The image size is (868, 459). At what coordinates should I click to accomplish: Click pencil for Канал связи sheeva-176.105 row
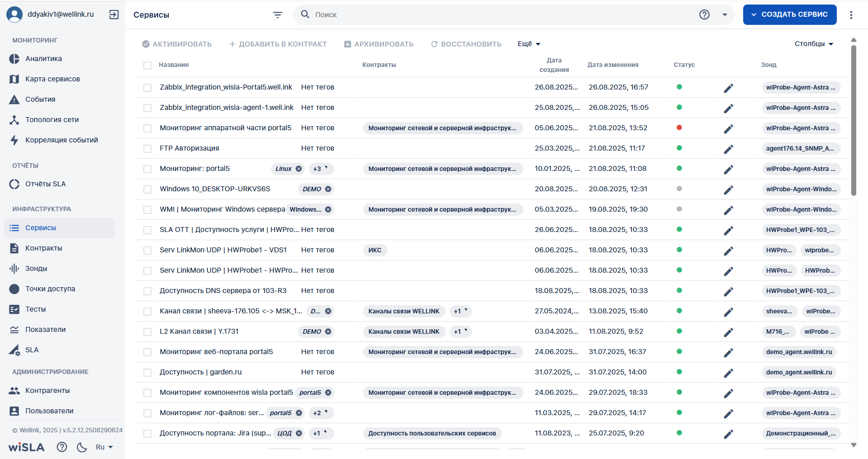(728, 312)
